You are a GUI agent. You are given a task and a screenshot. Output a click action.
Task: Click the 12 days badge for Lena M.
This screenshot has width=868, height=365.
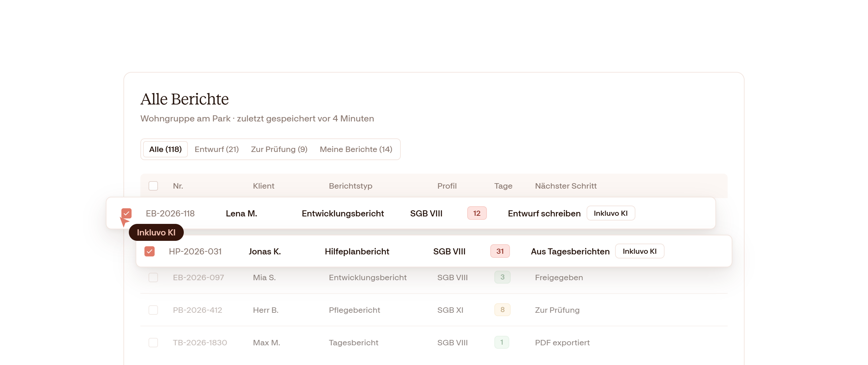pyautogui.click(x=477, y=213)
